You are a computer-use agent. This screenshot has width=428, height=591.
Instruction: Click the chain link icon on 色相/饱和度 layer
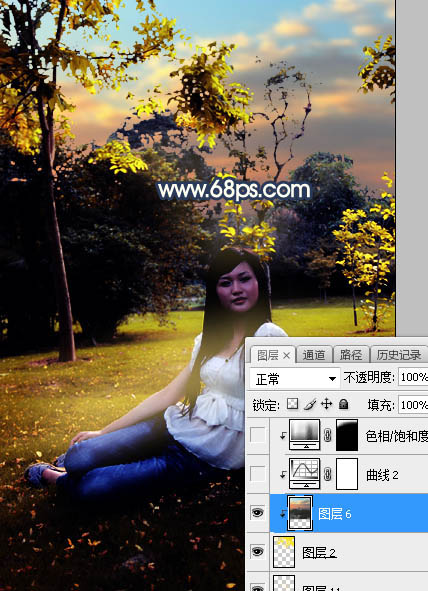click(x=327, y=435)
